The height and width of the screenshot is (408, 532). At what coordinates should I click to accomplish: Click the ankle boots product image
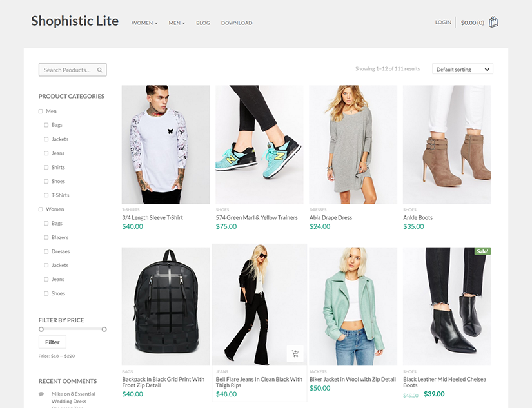[x=447, y=144]
